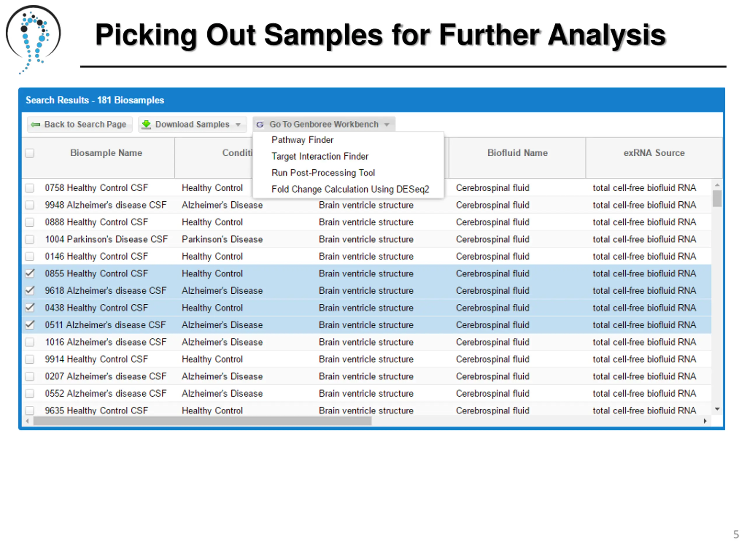The image size is (747, 560).
Task: Sort by the Biosample Name column header
Action: point(106,153)
